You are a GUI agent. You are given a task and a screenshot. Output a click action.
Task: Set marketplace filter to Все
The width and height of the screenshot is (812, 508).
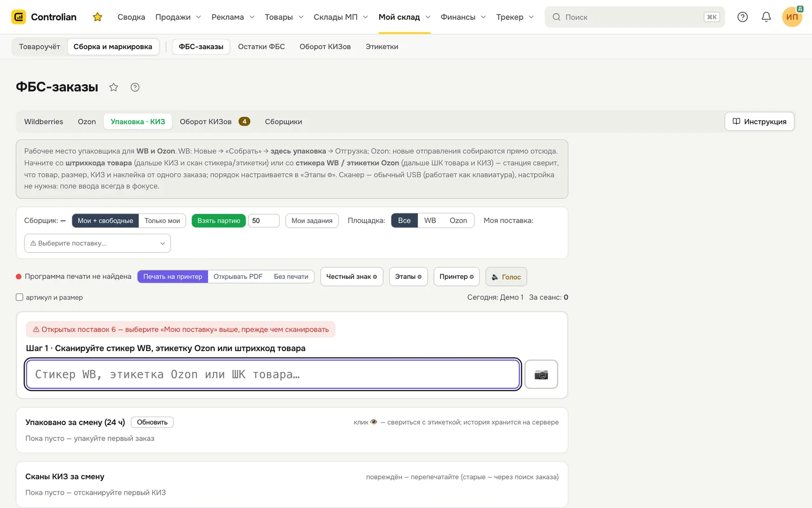pos(404,221)
